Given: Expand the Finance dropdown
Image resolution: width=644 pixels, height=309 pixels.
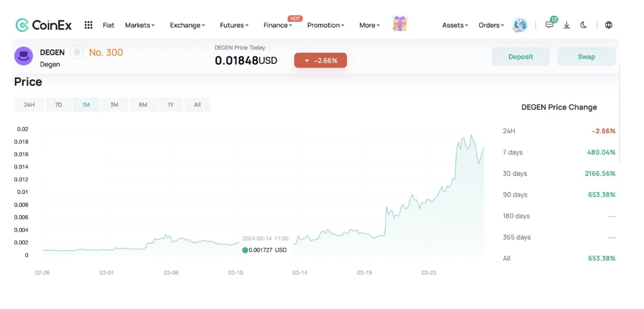Looking at the screenshot, I should click(278, 25).
